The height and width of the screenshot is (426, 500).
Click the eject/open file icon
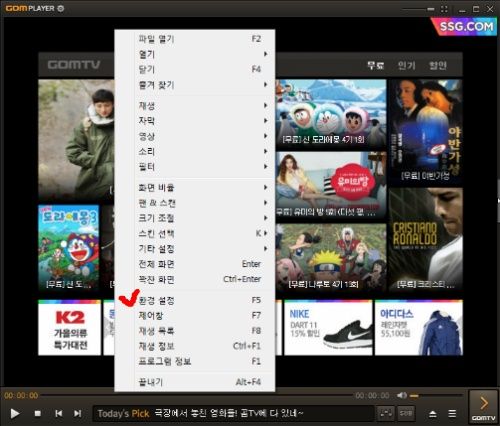coord(433,414)
